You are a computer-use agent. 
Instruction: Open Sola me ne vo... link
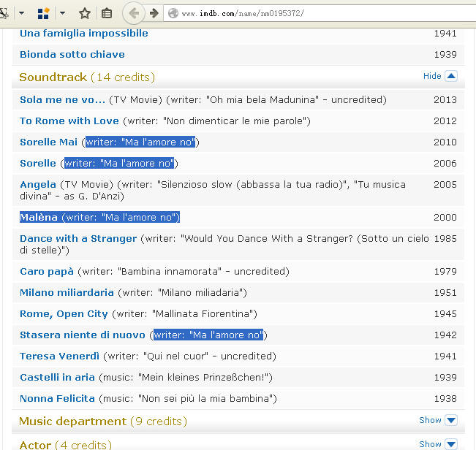pyautogui.click(x=62, y=100)
